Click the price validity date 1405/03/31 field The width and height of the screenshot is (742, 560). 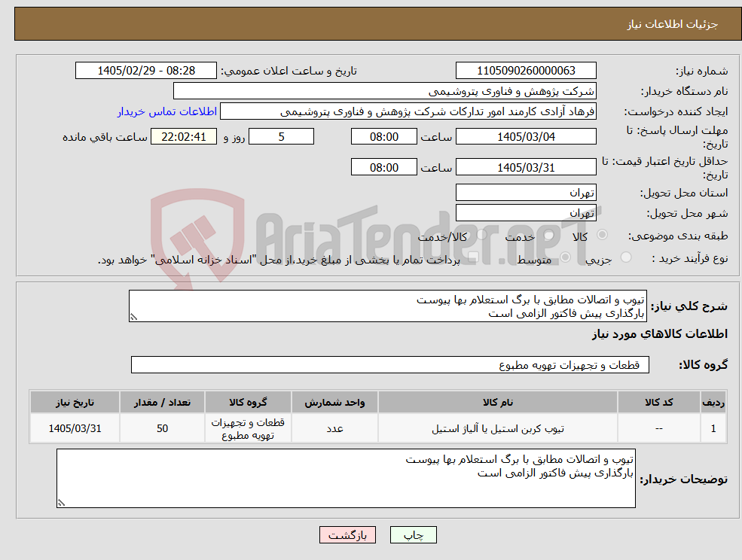tap(526, 167)
